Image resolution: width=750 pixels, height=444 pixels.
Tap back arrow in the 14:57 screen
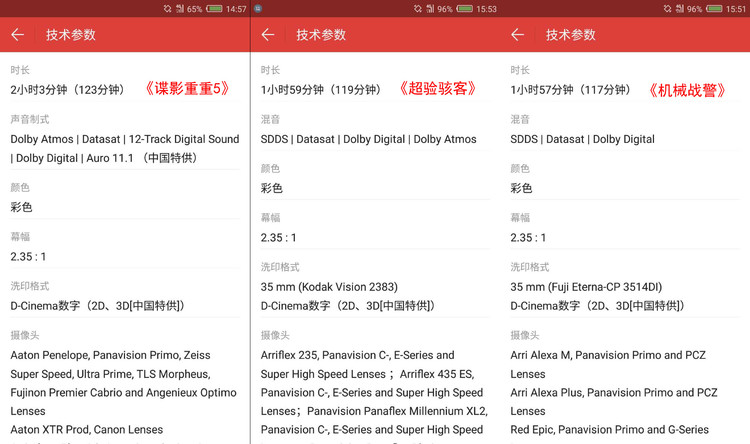pos(17,35)
